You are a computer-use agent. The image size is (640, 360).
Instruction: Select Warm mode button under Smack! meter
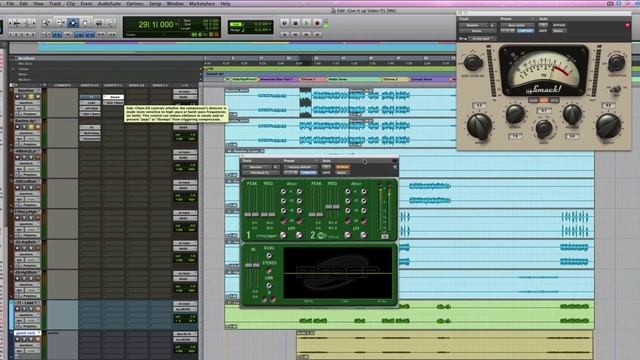(544, 100)
